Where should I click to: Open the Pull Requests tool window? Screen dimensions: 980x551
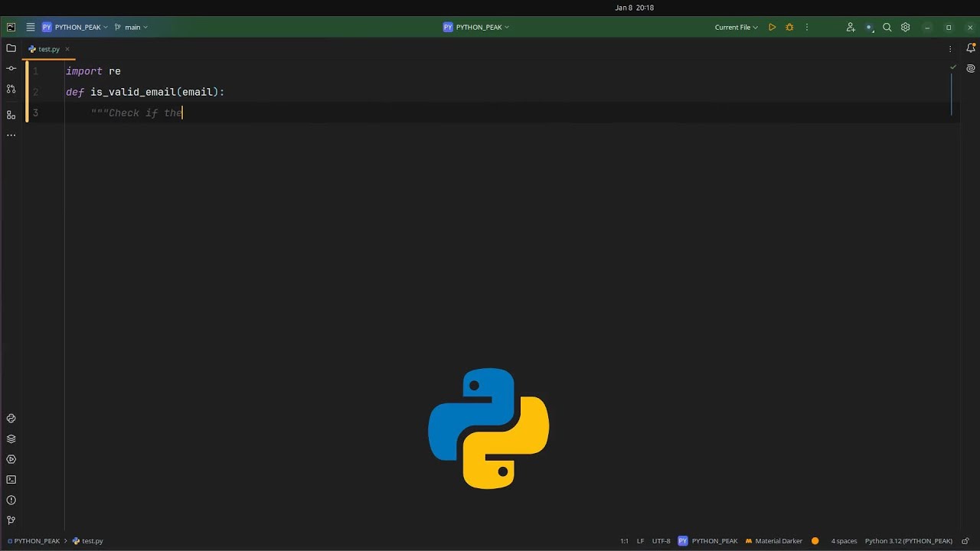[11, 89]
